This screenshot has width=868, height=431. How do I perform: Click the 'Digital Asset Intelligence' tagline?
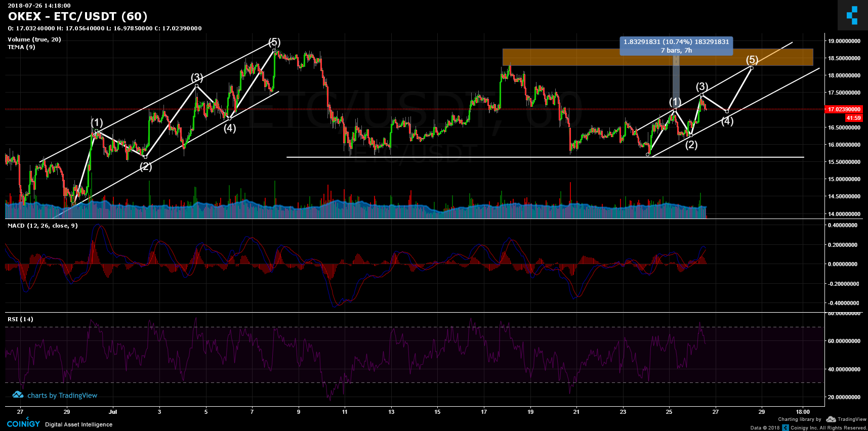point(78,424)
